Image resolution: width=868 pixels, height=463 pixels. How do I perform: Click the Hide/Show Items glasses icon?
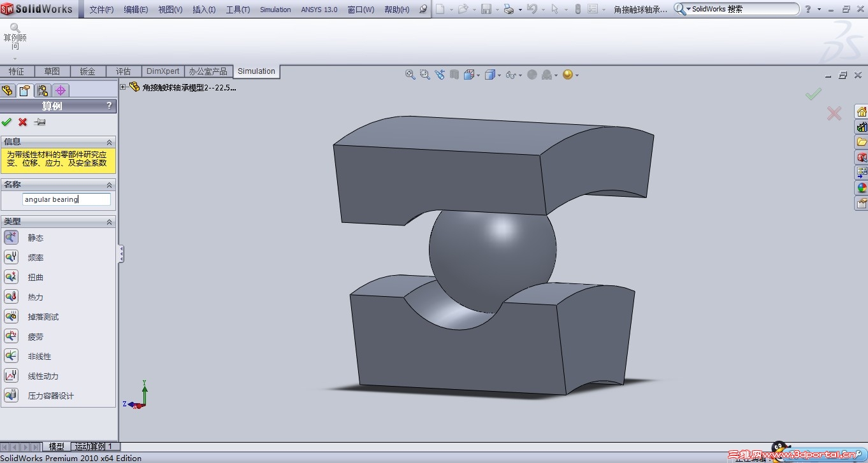click(x=510, y=75)
